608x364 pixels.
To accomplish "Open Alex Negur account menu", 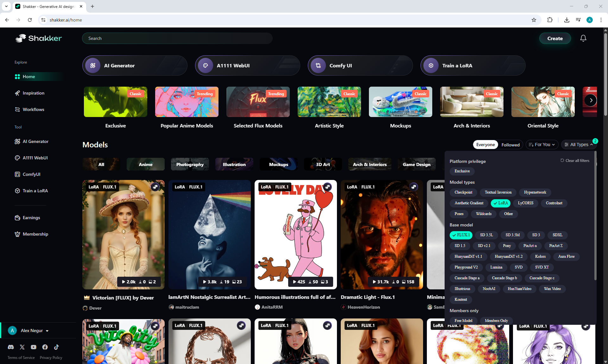I will [32, 330].
